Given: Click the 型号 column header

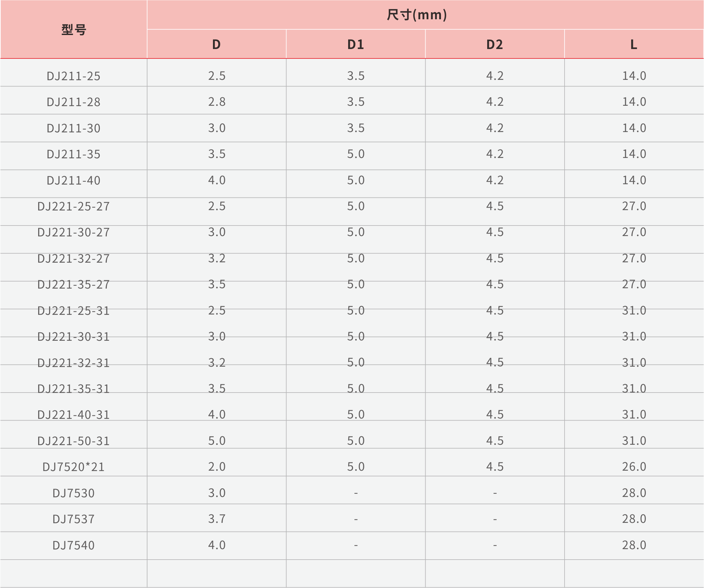Looking at the screenshot, I should (x=74, y=30).
